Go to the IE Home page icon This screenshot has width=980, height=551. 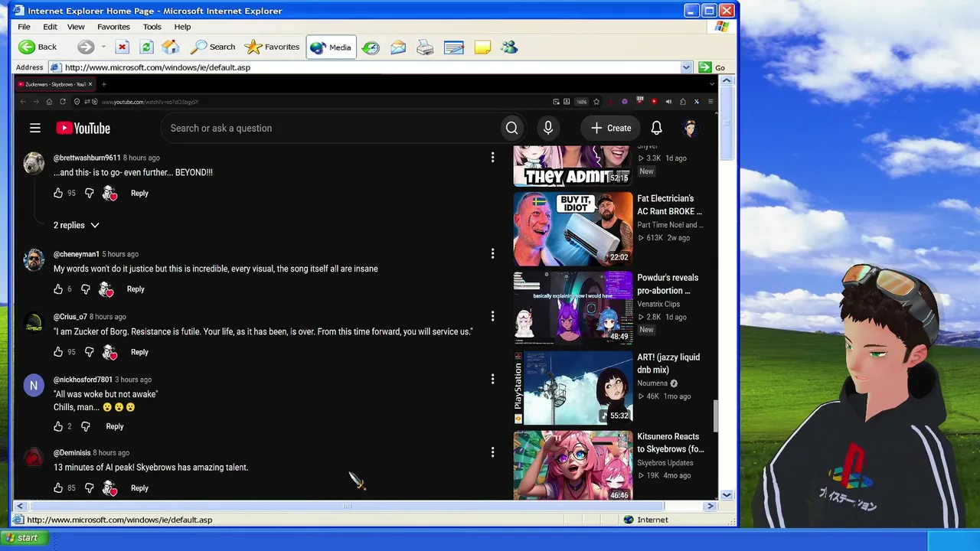point(170,47)
